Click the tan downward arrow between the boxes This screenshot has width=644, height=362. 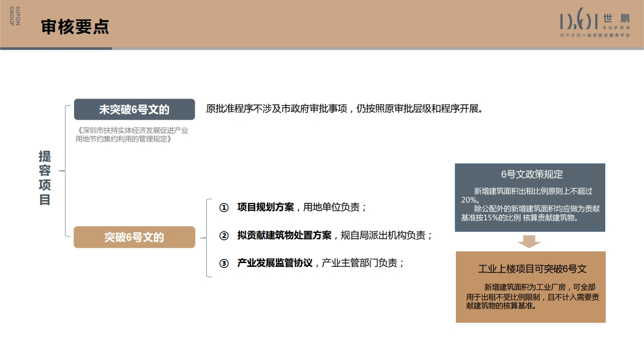coord(529,242)
